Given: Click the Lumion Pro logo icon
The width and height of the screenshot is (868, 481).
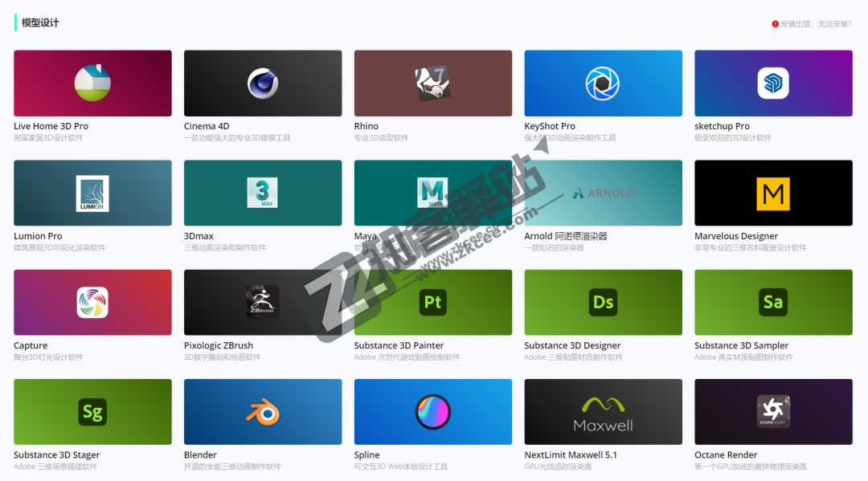Looking at the screenshot, I should (x=92, y=194).
